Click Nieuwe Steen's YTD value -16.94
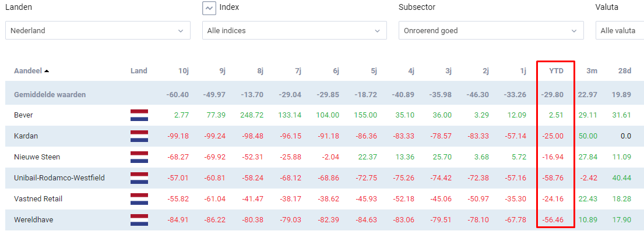Image resolution: width=644 pixels, height=238 pixels. pyautogui.click(x=553, y=157)
